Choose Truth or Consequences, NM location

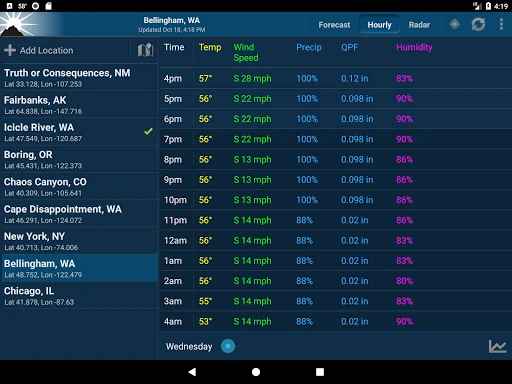pyautogui.click(x=79, y=77)
